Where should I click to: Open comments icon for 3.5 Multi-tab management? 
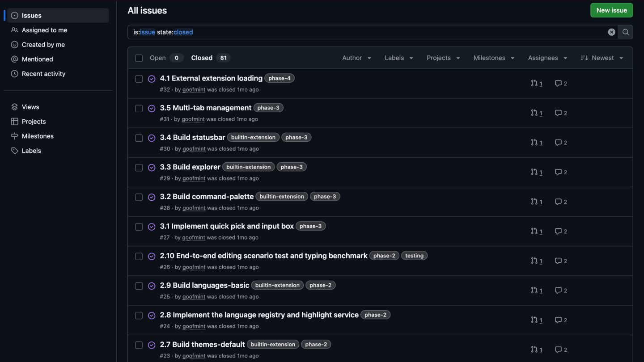coord(561,113)
